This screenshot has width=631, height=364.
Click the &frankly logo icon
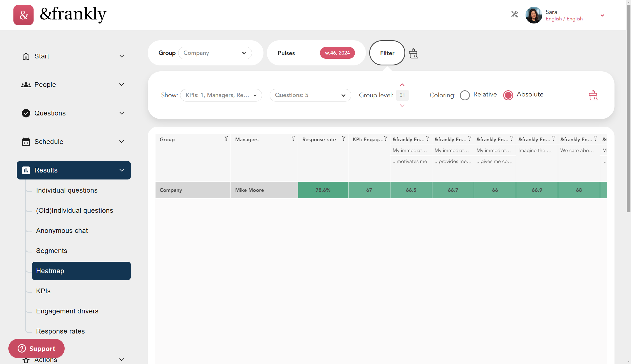[23, 15]
